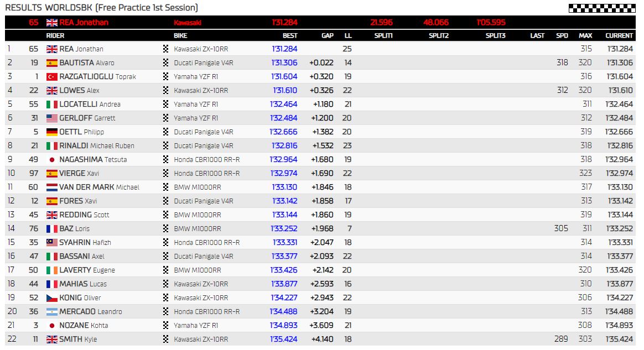Viewport: 644px width, 350px height.
Task: Click the Germany flag beside OETTL Philipp
Action: coord(52,132)
